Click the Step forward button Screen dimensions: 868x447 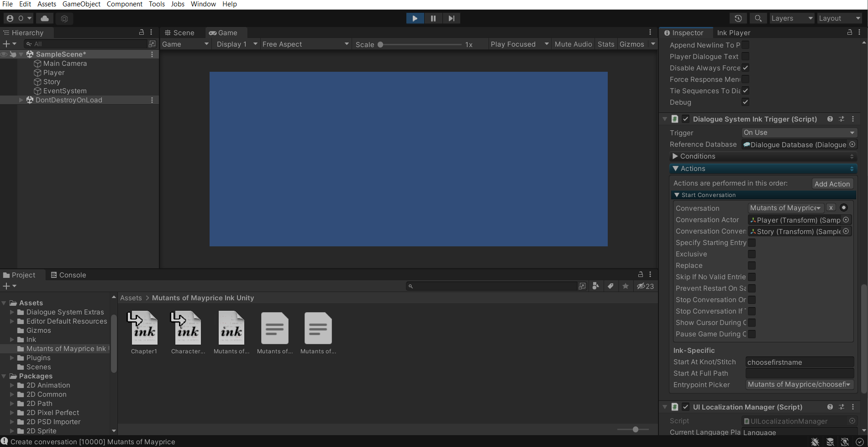[x=451, y=18]
